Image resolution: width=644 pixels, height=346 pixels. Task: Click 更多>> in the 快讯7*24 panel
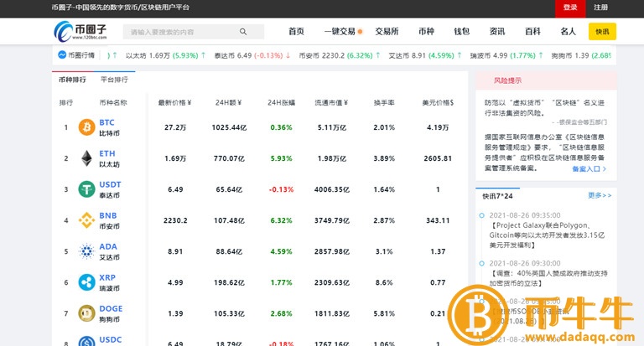pos(600,195)
